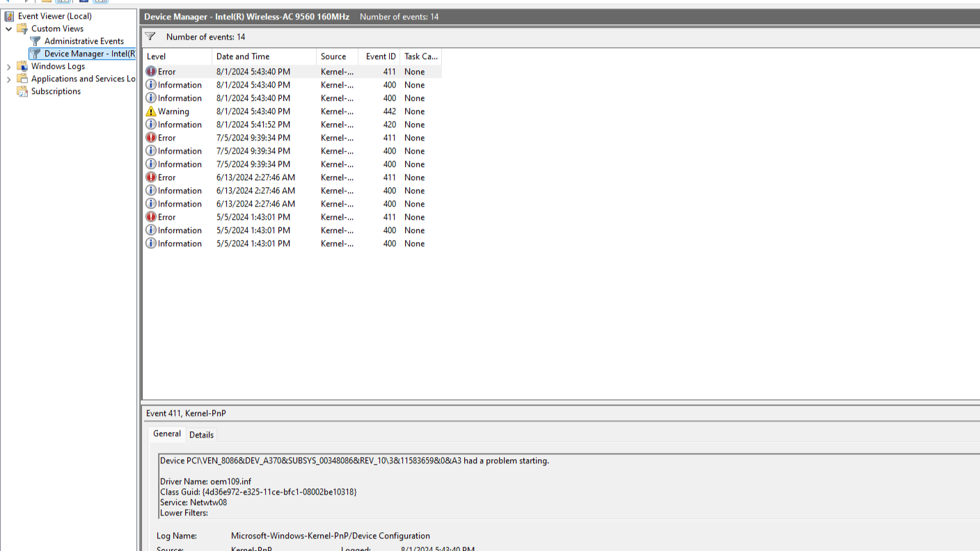Open the Administrative Events view
The width and height of the screenshot is (980, 551).
[x=84, y=41]
